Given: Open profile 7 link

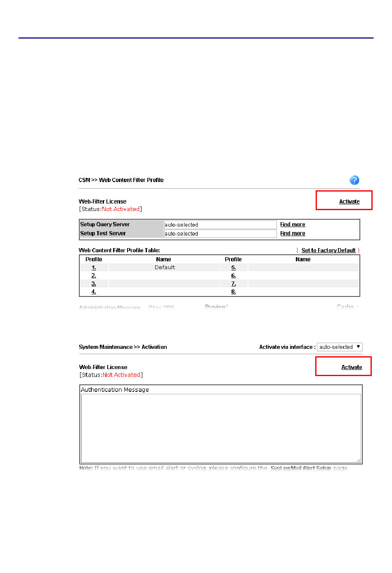Looking at the screenshot, I should click(234, 284).
